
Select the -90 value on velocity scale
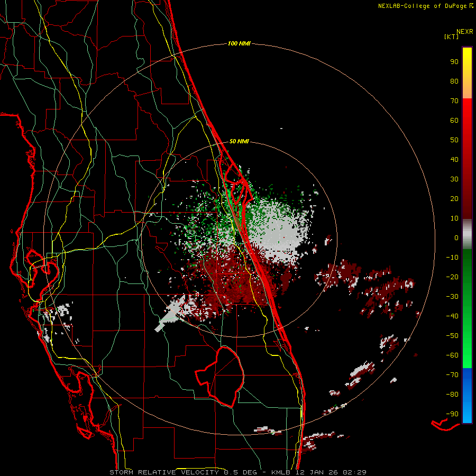[x=452, y=414]
